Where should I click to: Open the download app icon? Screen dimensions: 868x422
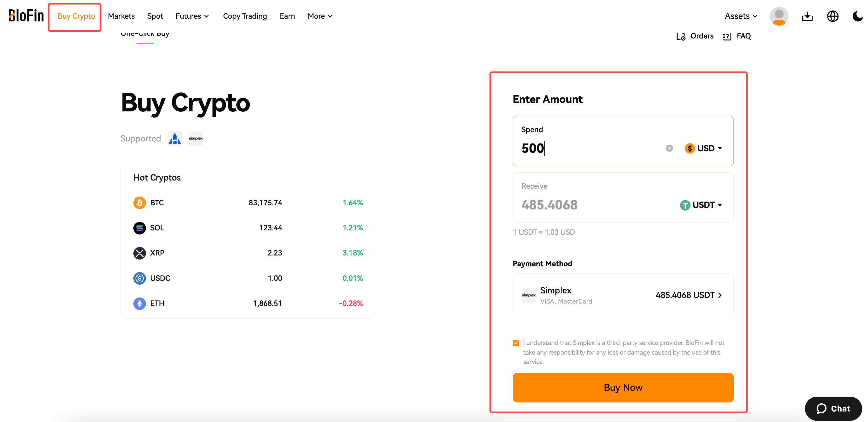point(807,16)
